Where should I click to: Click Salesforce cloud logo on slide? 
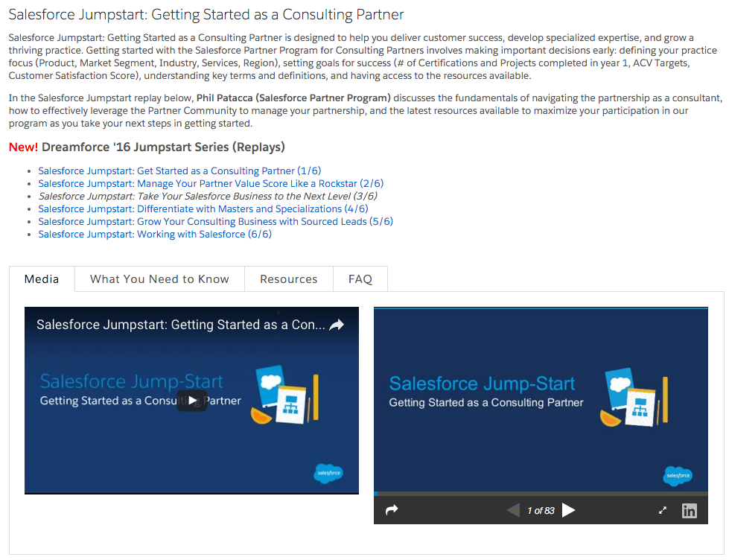coord(678,476)
